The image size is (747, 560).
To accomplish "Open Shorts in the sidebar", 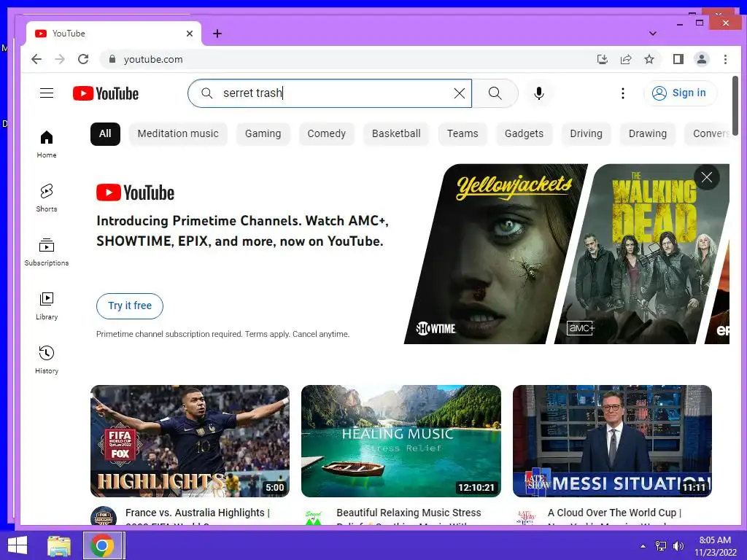I will pyautogui.click(x=47, y=198).
